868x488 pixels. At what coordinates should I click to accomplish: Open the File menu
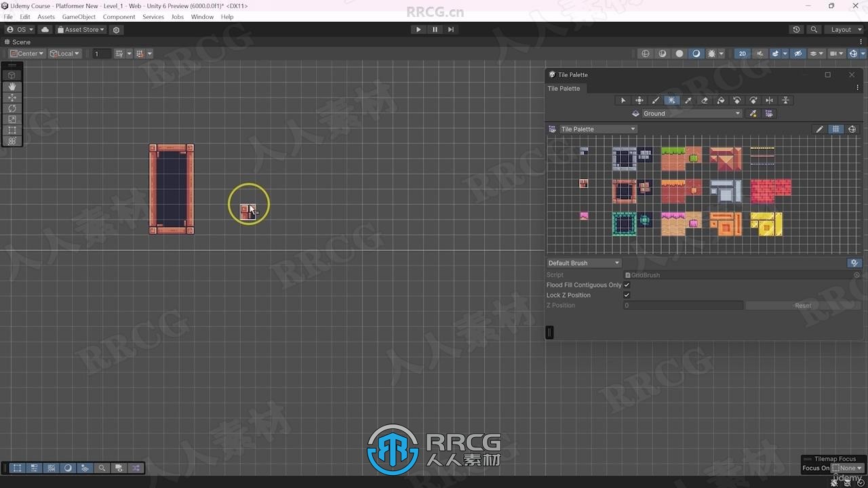8,17
